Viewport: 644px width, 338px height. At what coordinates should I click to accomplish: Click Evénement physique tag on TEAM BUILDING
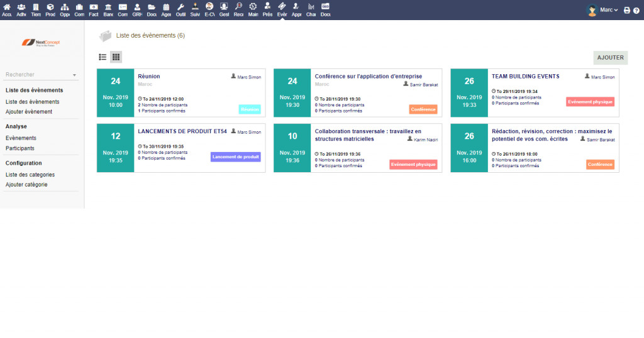click(x=590, y=102)
